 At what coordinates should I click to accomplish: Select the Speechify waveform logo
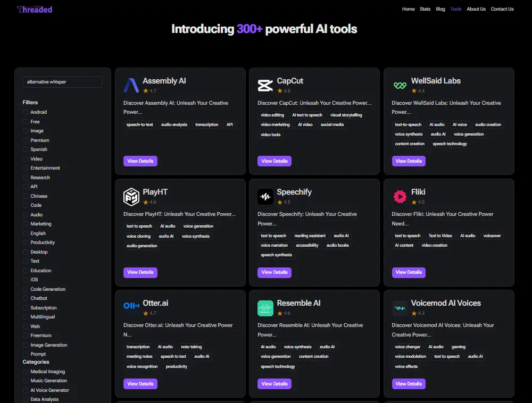click(265, 196)
